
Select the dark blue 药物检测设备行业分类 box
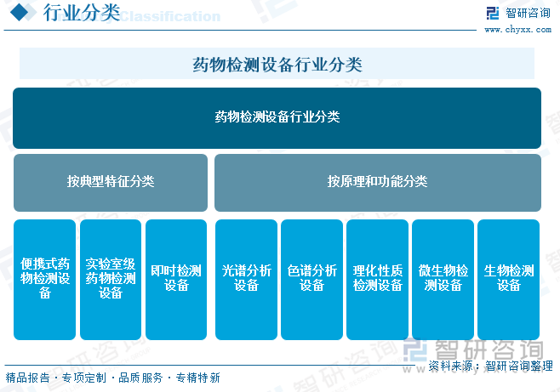277,118
